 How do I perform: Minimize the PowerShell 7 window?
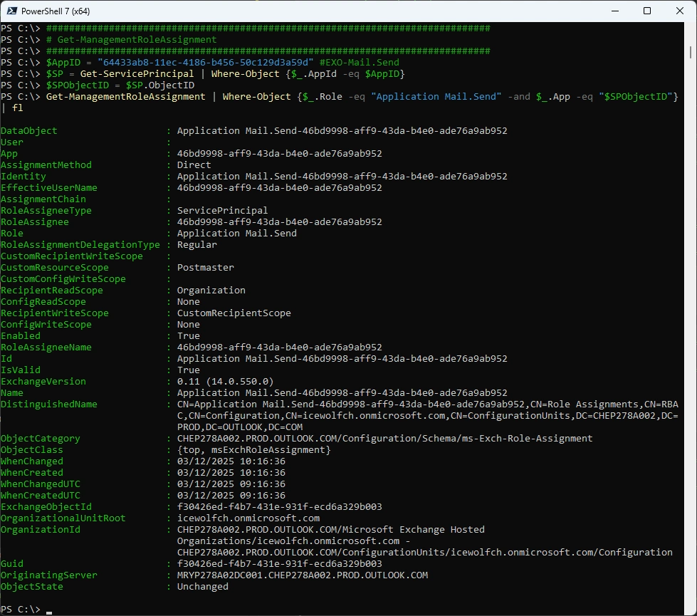pos(614,11)
